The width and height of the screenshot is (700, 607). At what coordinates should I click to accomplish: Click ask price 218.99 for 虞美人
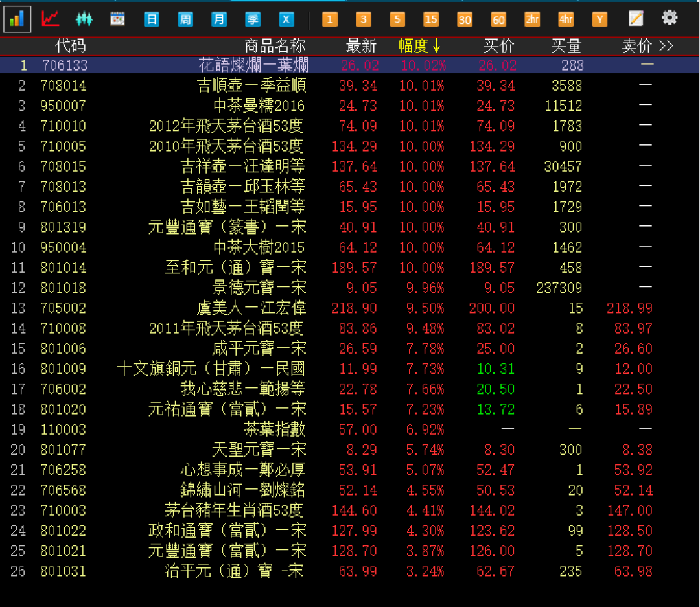[x=629, y=308]
